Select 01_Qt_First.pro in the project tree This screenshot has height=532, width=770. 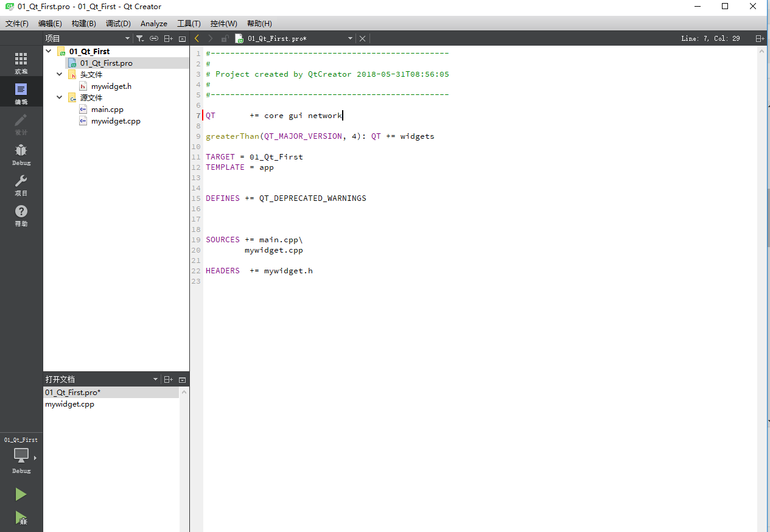click(106, 63)
